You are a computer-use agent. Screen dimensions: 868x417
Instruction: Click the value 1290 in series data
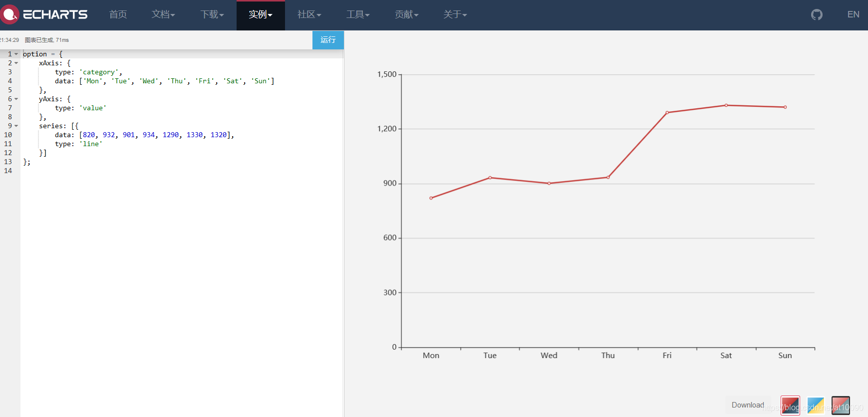(171, 135)
